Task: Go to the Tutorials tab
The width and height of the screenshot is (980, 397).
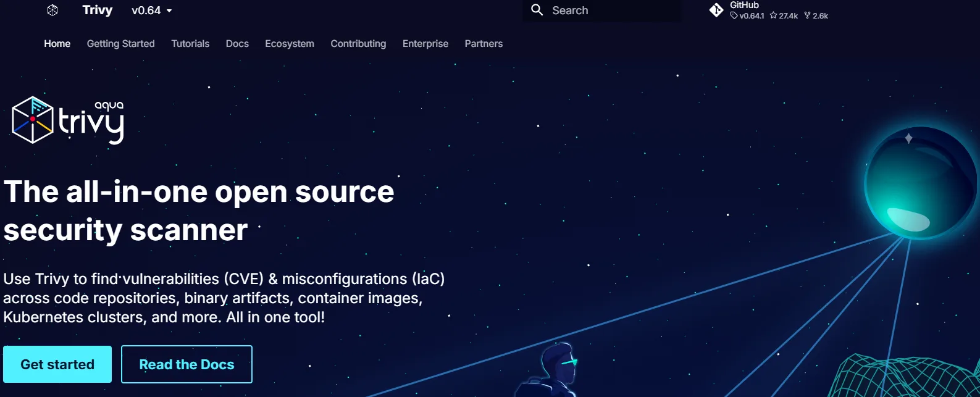Action: [x=190, y=44]
